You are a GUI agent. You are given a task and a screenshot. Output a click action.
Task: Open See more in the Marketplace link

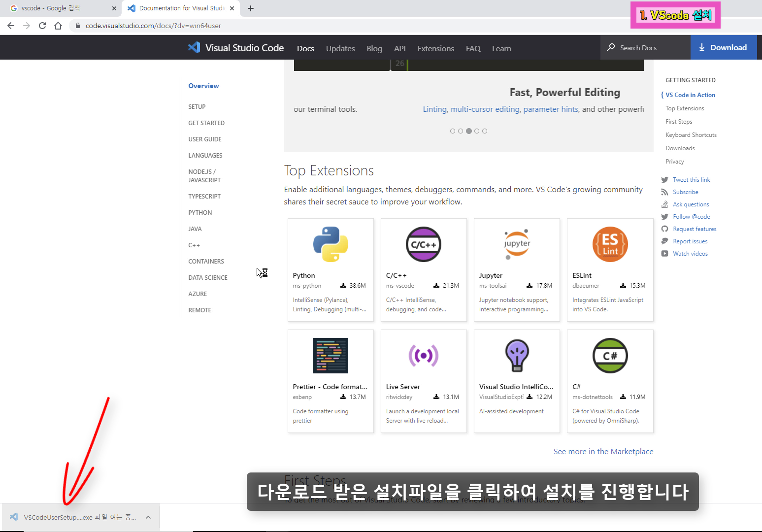coord(603,452)
